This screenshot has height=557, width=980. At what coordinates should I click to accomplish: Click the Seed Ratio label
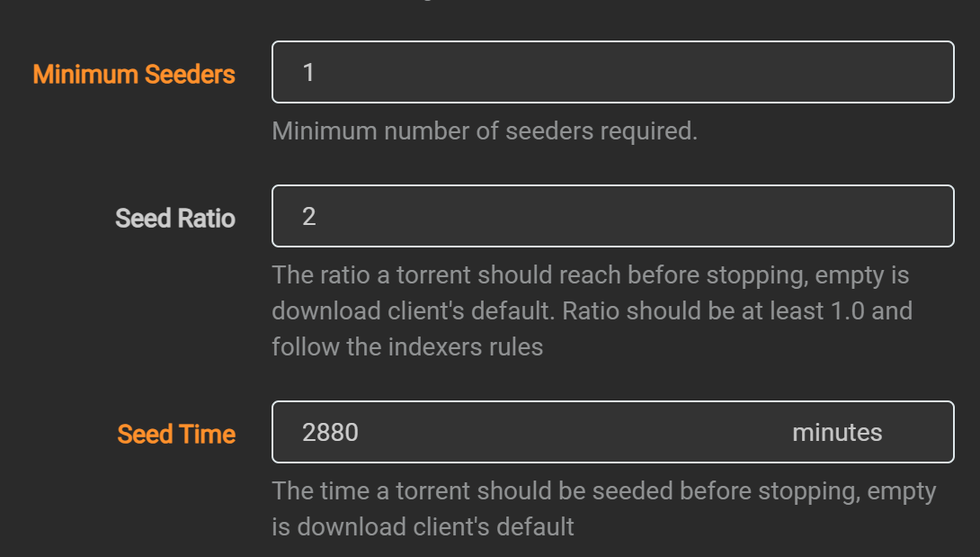(x=175, y=218)
